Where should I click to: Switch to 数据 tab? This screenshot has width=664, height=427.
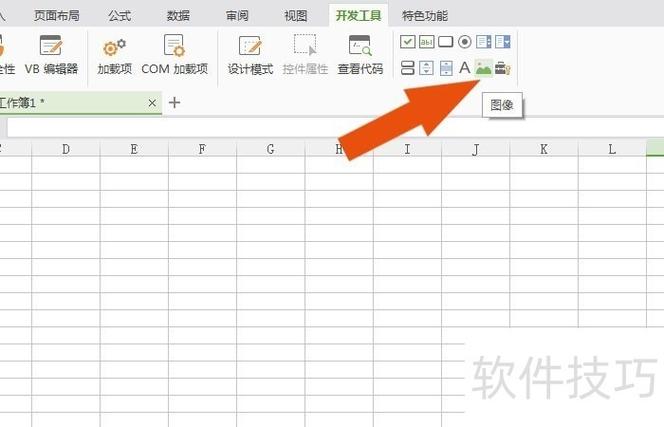click(178, 16)
